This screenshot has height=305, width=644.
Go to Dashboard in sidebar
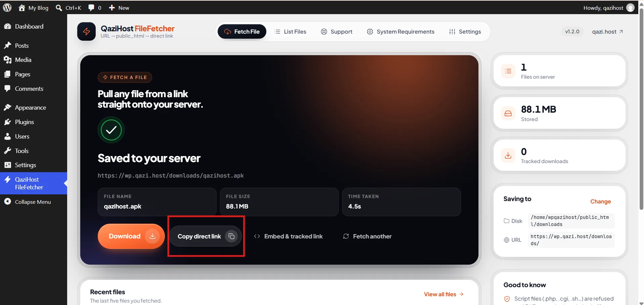34,26
